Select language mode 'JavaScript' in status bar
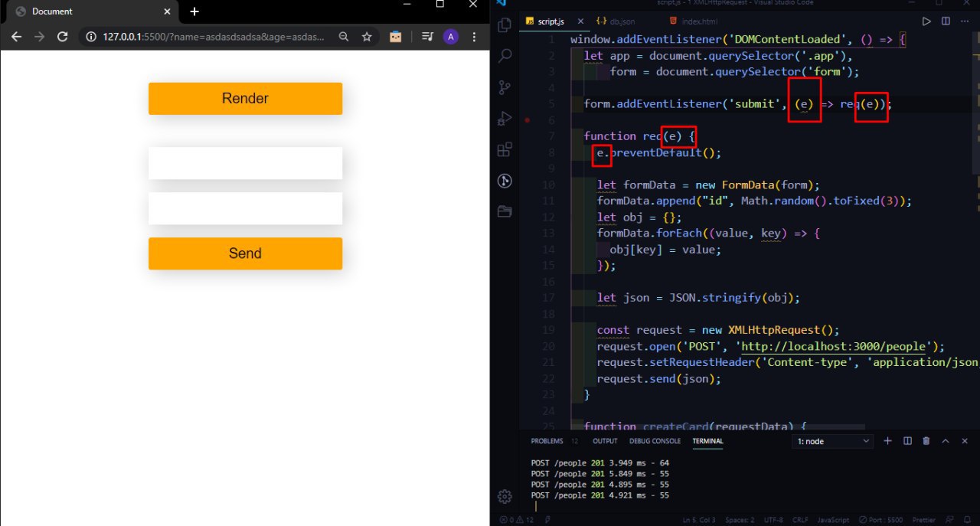This screenshot has width=980, height=526. (x=833, y=520)
